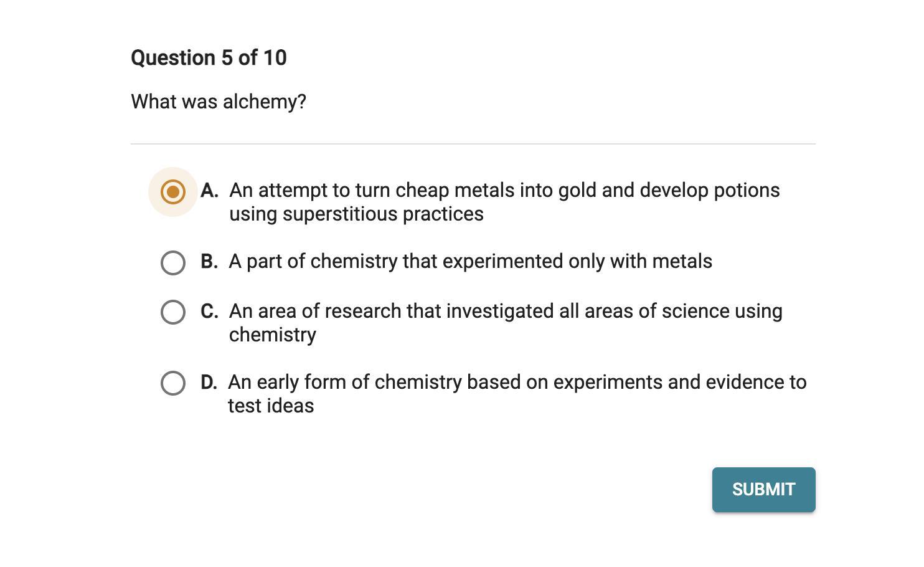Screen dimensions: 924x567
Task: Click the divider line below the question
Action: click(473, 144)
